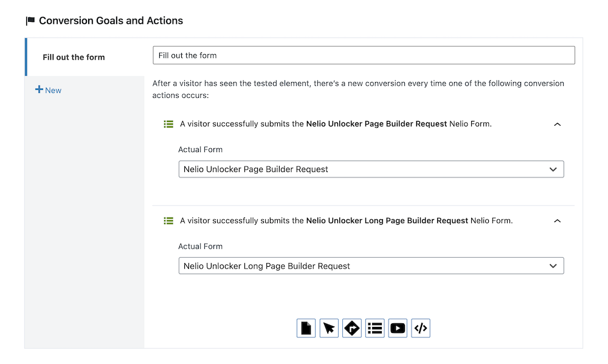Add a video playback conversion action
This screenshot has width=608, height=364.
[x=398, y=328]
